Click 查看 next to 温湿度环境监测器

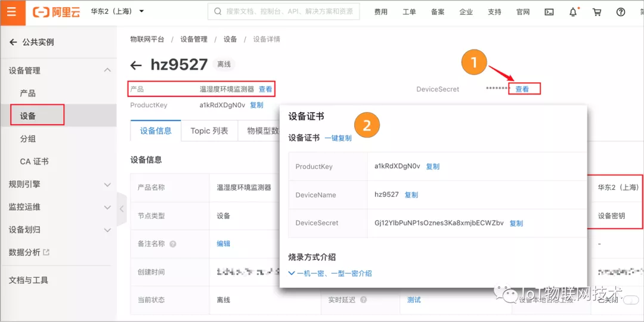pos(265,89)
